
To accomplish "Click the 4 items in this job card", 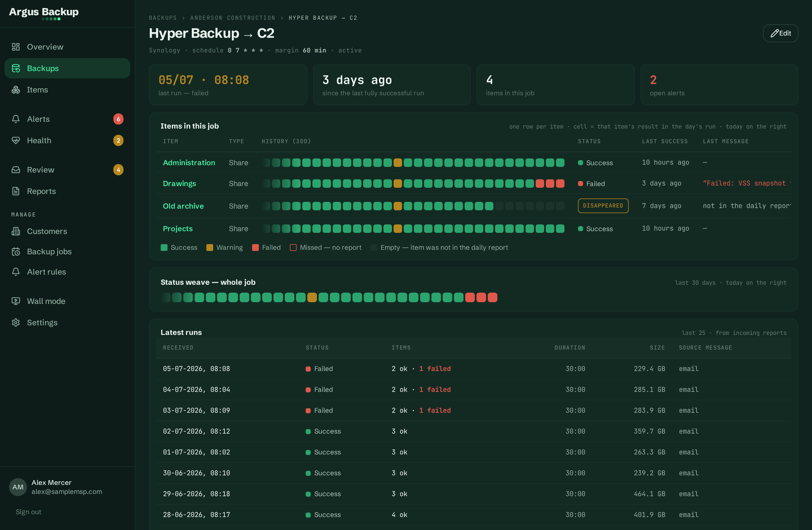I will pyautogui.click(x=555, y=85).
